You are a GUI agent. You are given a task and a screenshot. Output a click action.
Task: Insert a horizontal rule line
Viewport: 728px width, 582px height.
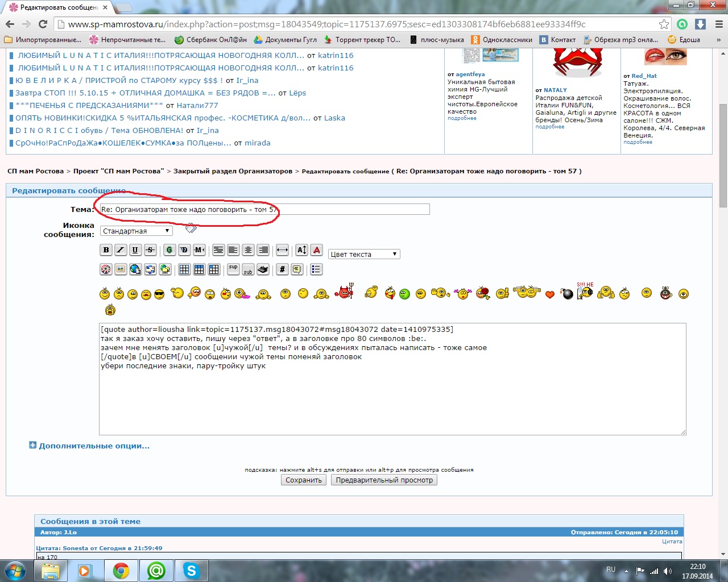coord(282,250)
